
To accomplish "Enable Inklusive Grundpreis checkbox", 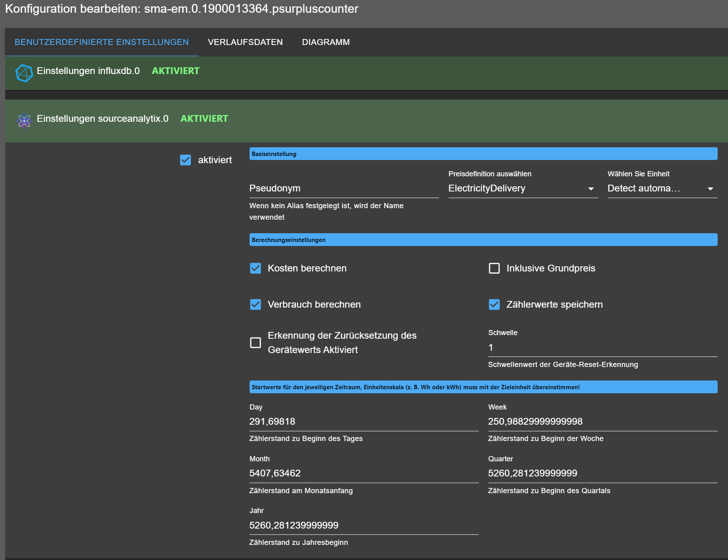I will tap(494, 268).
